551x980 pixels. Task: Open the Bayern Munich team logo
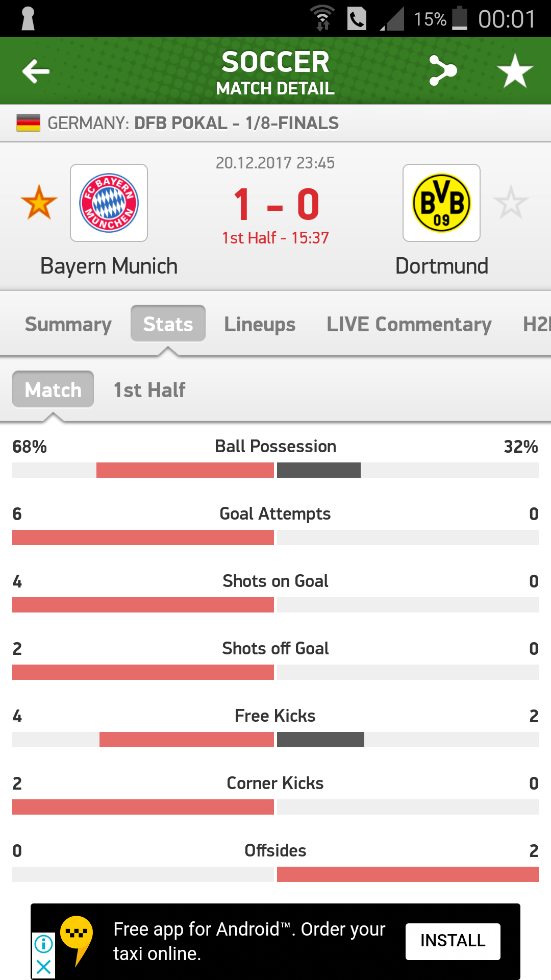[109, 203]
